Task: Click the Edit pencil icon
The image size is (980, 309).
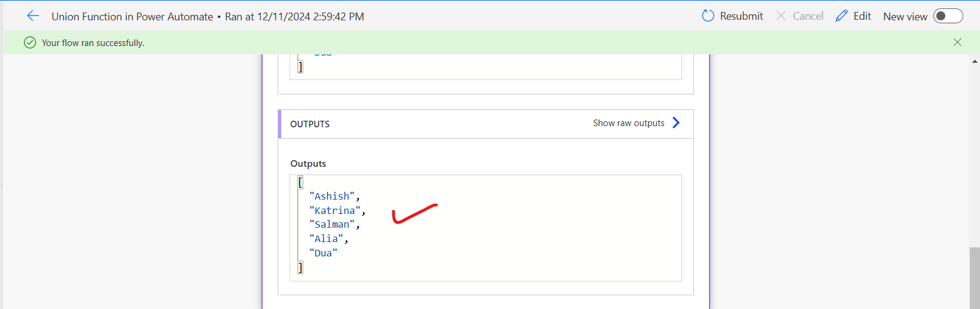Action: (842, 16)
